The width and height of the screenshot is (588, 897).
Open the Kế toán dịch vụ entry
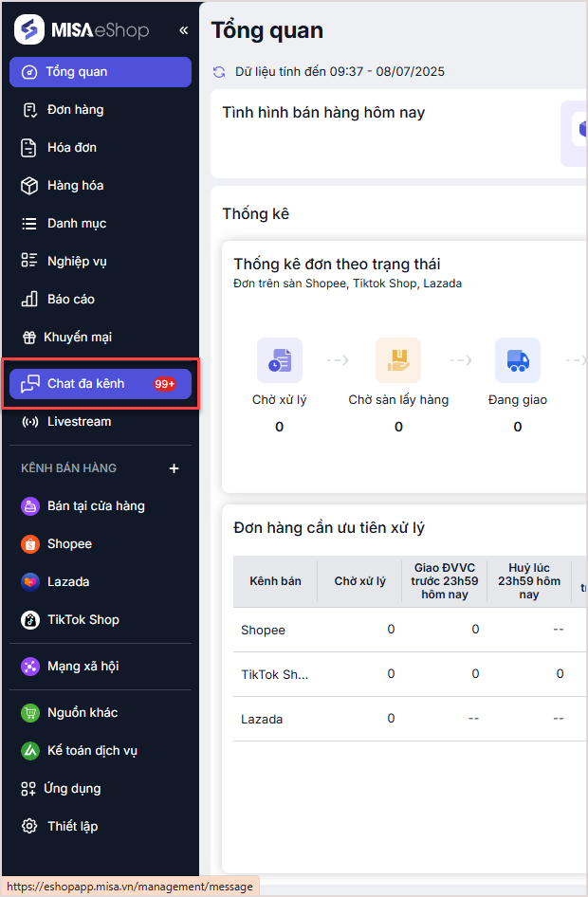[x=101, y=751]
